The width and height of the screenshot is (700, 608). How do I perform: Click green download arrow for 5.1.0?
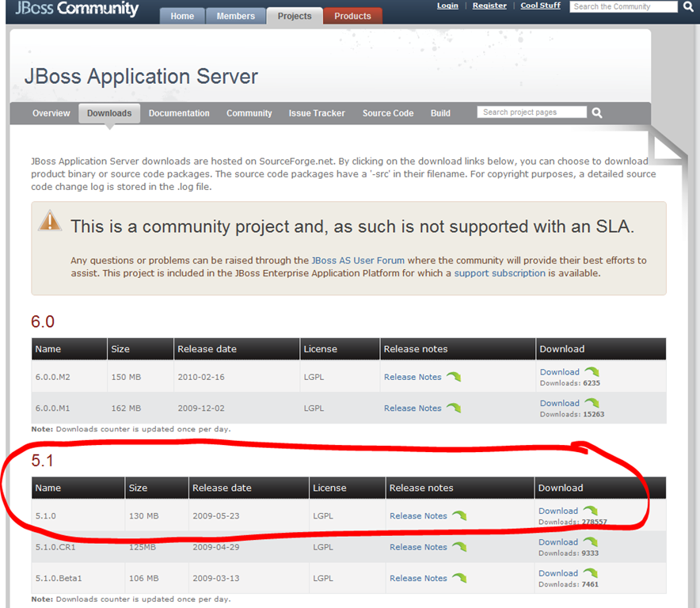coord(591,511)
